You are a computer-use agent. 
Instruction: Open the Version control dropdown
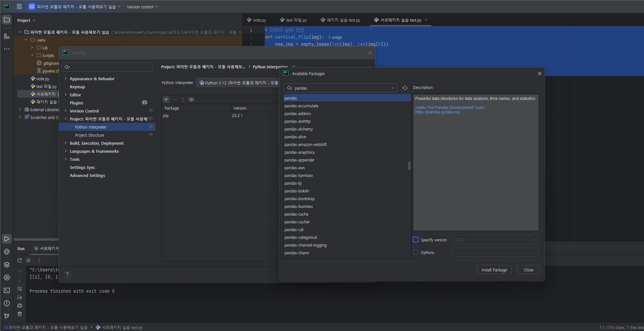tap(142, 7)
